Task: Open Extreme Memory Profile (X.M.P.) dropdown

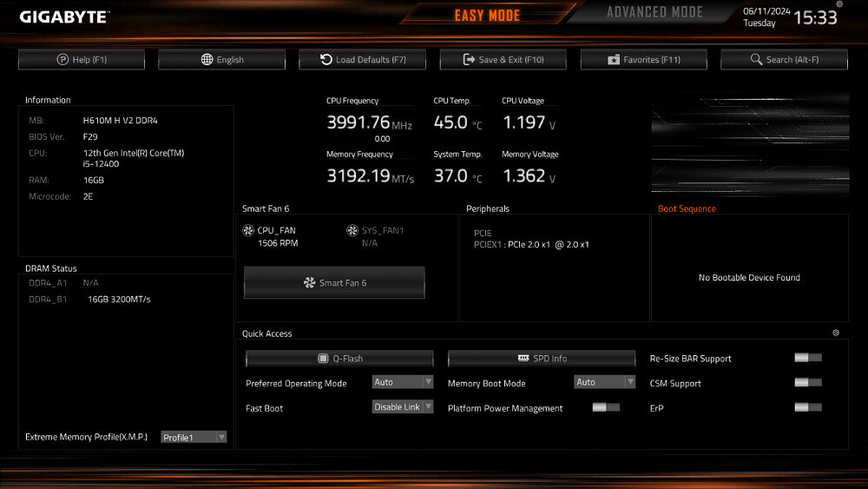Action: pyautogui.click(x=194, y=437)
